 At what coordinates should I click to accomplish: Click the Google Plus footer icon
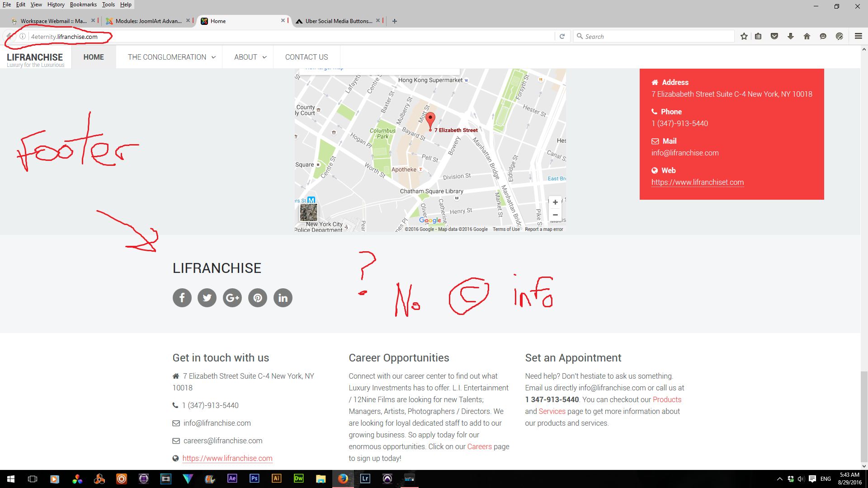[232, 298]
